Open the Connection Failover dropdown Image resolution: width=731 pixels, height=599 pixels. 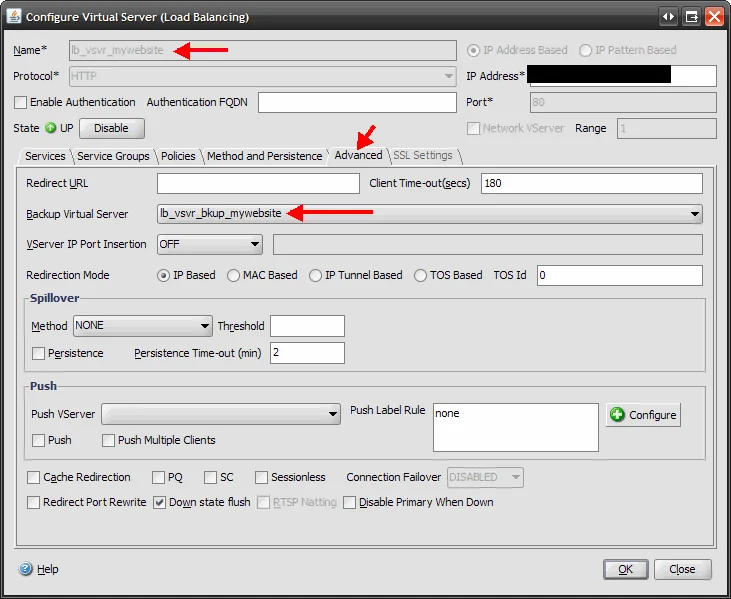click(485, 477)
